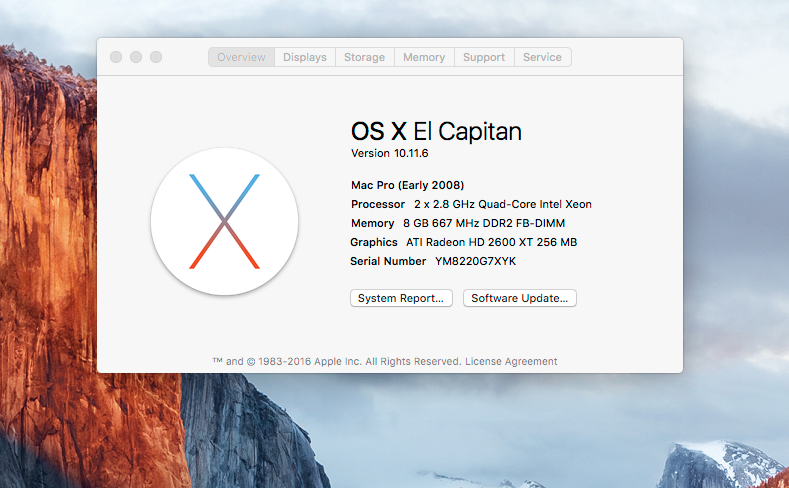Viewport: 789px width, 488px height.
Task: Switch to the Service tab
Action: pos(542,57)
